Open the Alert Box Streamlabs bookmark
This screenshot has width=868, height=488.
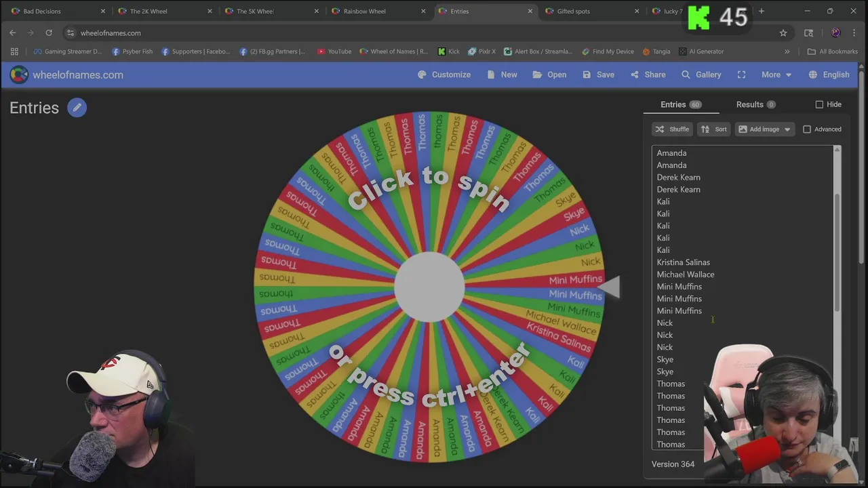click(x=538, y=52)
